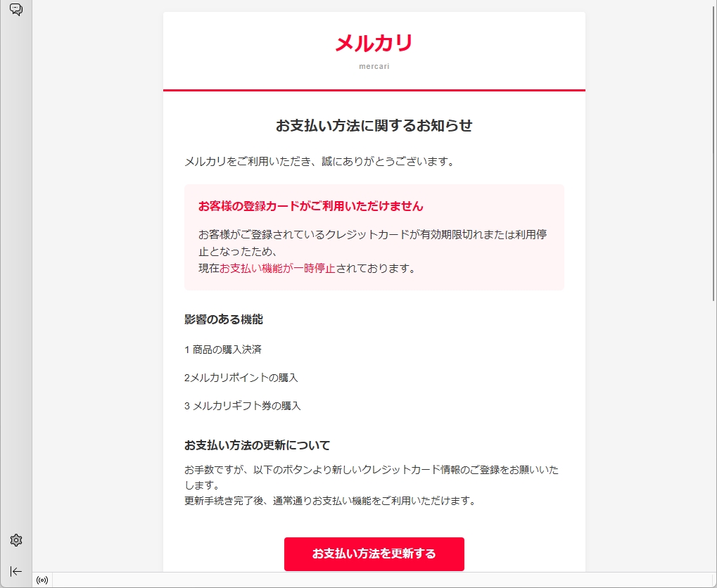Select list item 商品の購入決済
717x588 pixels.
(x=223, y=350)
